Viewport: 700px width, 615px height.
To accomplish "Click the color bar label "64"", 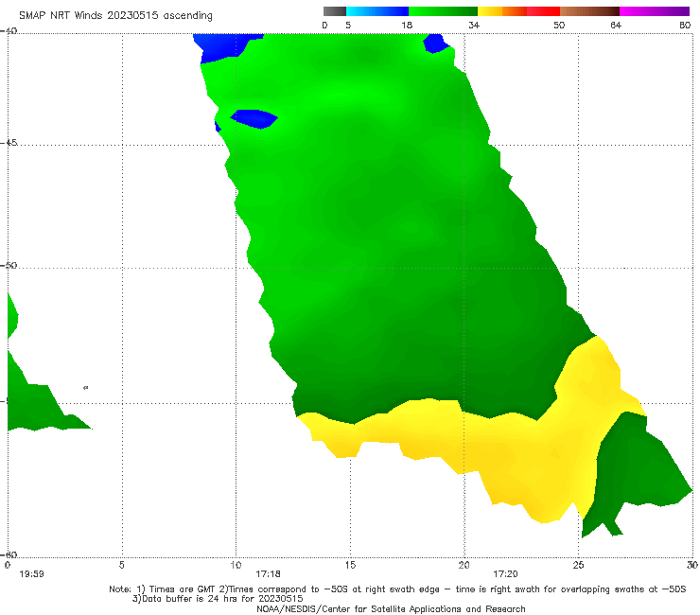I will pos(616,25).
